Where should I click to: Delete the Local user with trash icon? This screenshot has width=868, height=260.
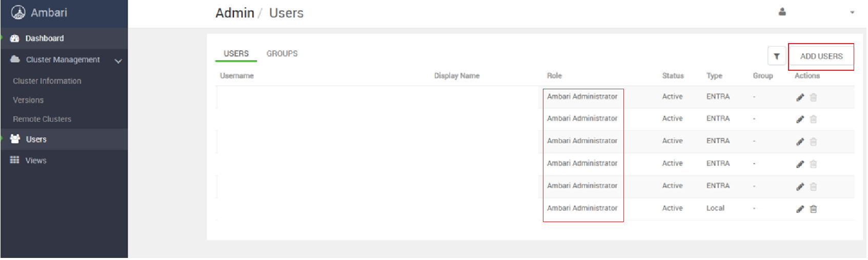click(813, 209)
